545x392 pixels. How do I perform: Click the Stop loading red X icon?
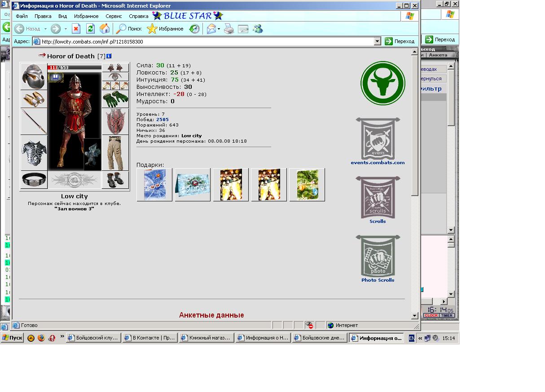coord(76,29)
